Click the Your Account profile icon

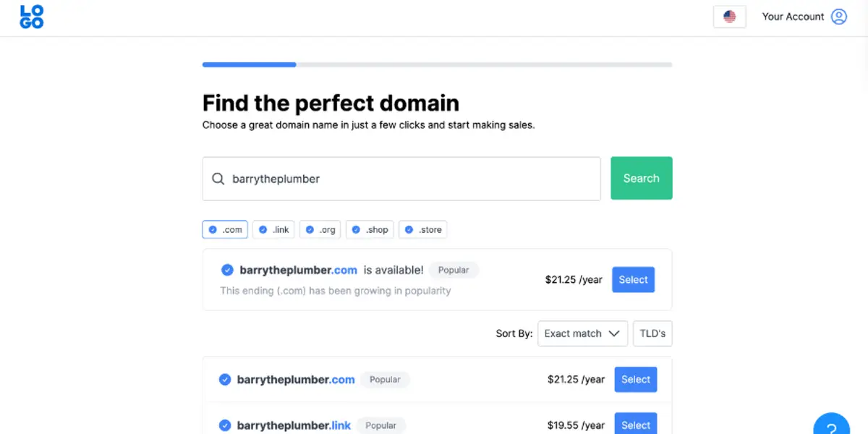[x=838, y=16]
